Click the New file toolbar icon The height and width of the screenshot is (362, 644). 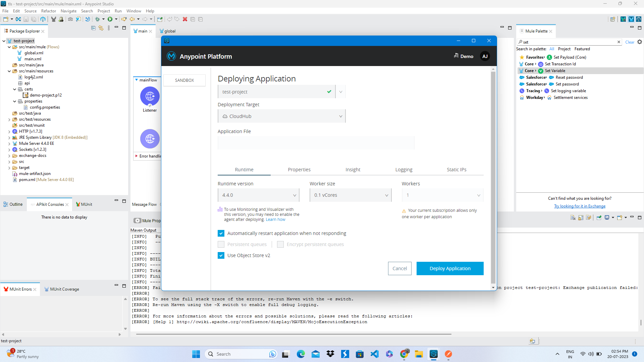[6, 19]
